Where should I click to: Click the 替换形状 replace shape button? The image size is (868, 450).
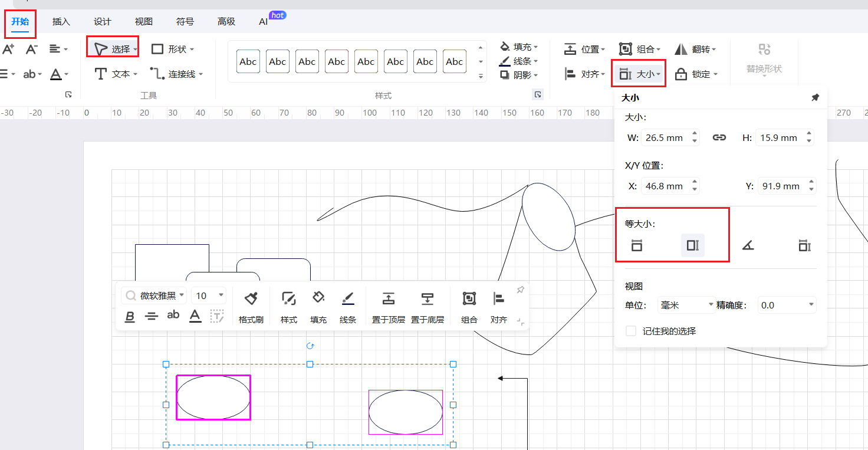coord(764,58)
